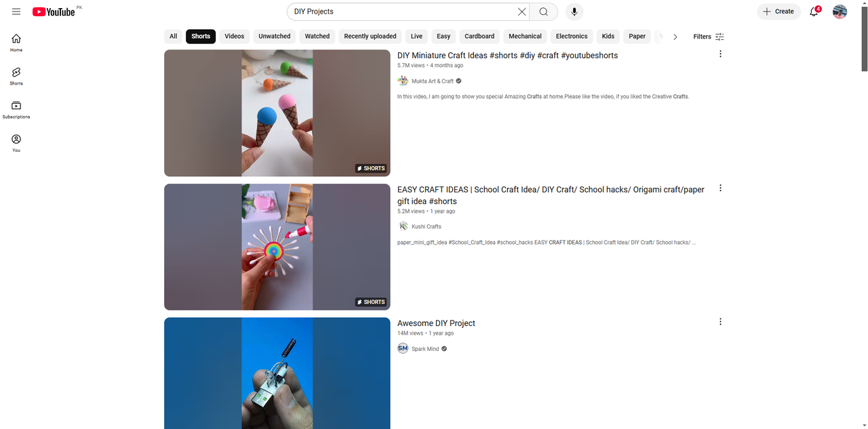Select the Shorts filter chip
Image resolution: width=868 pixels, height=429 pixels.
(201, 37)
